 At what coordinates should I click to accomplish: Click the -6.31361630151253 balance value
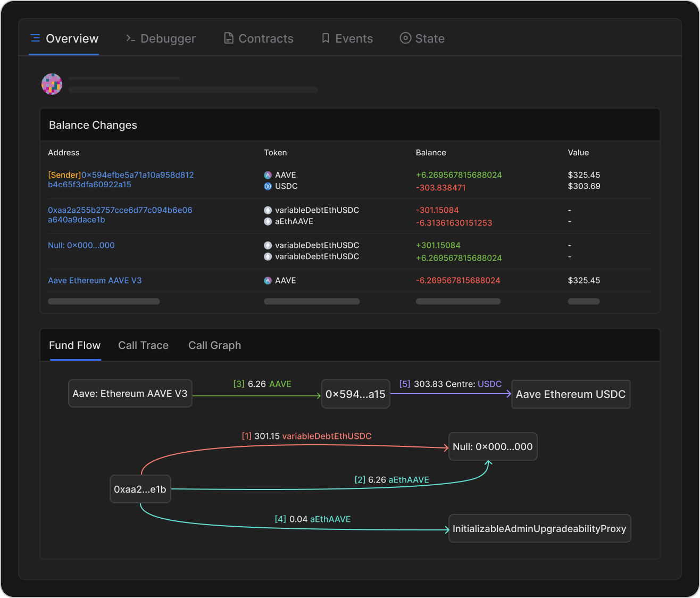(x=454, y=223)
